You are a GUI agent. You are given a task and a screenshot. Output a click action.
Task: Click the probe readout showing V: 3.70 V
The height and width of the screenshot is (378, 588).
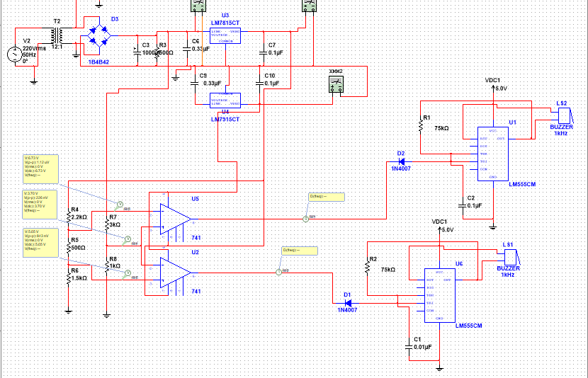(x=40, y=205)
